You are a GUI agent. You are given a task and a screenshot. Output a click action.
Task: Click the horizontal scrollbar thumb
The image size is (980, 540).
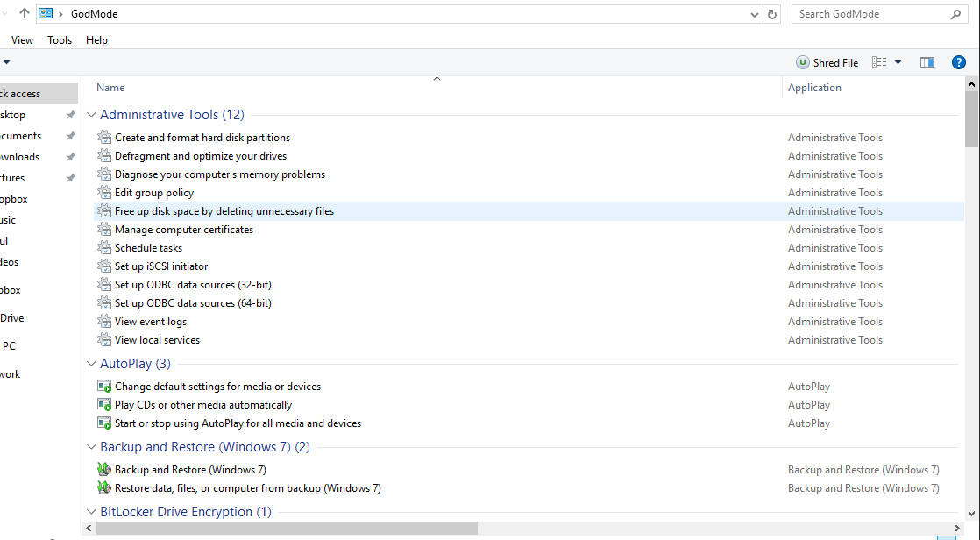click(287, 529)
